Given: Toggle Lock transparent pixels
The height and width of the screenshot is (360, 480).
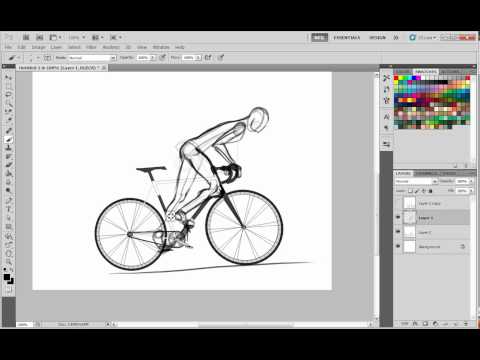Looking at the screenshot, I should pyautogui.click(x=410, y=191).
